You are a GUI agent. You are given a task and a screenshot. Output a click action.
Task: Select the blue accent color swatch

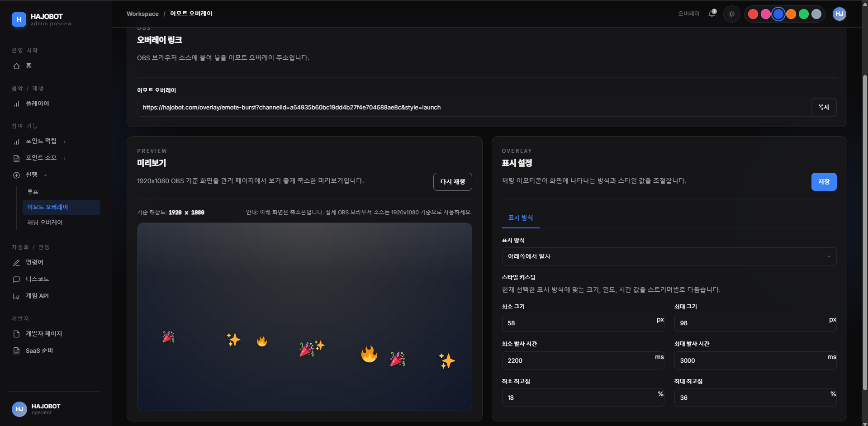tap(778, 14)
